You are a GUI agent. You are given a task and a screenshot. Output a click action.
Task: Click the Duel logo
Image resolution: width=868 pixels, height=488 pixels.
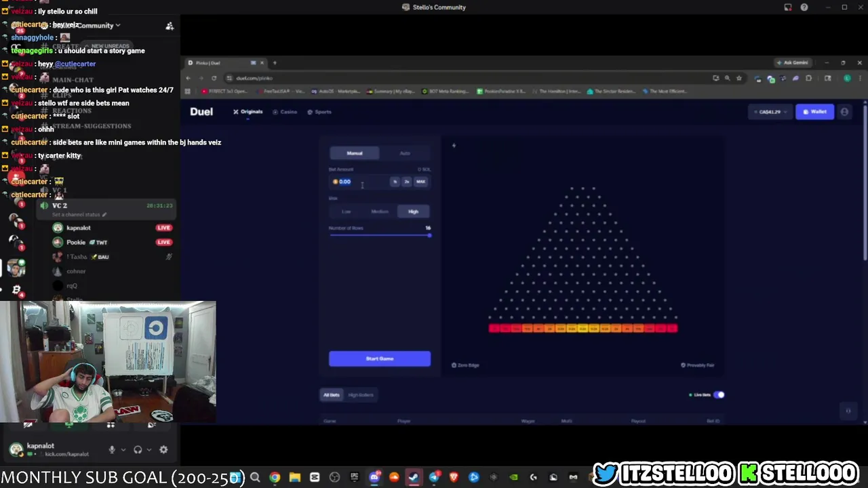201,112
